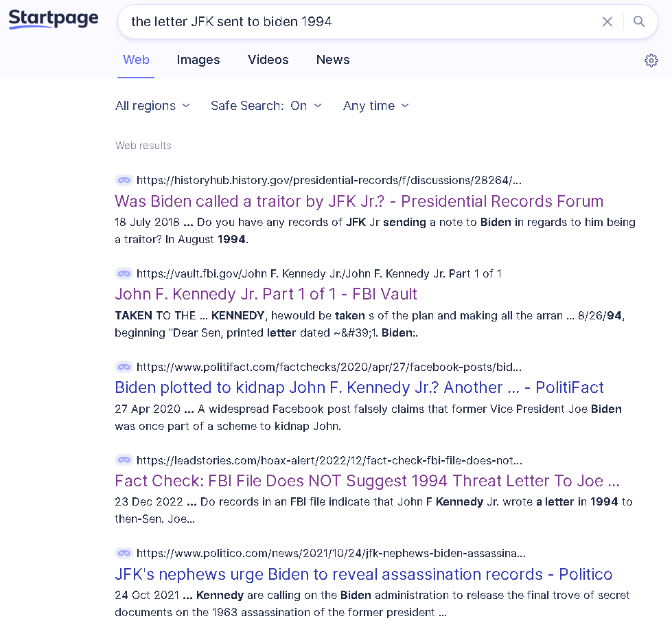Clear the search query with X icon

[607, 21]
